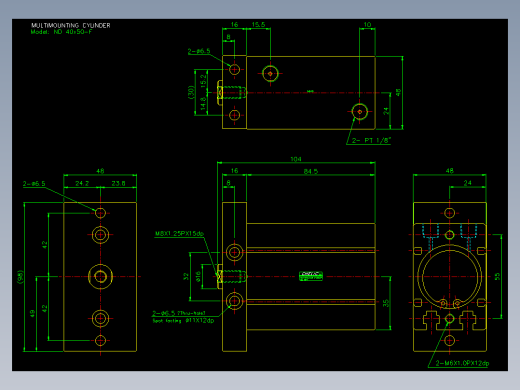Select the Seat facing ø11X12dp note
The image size is (520, 390).
pyautogui.click(x=183, y=320)
